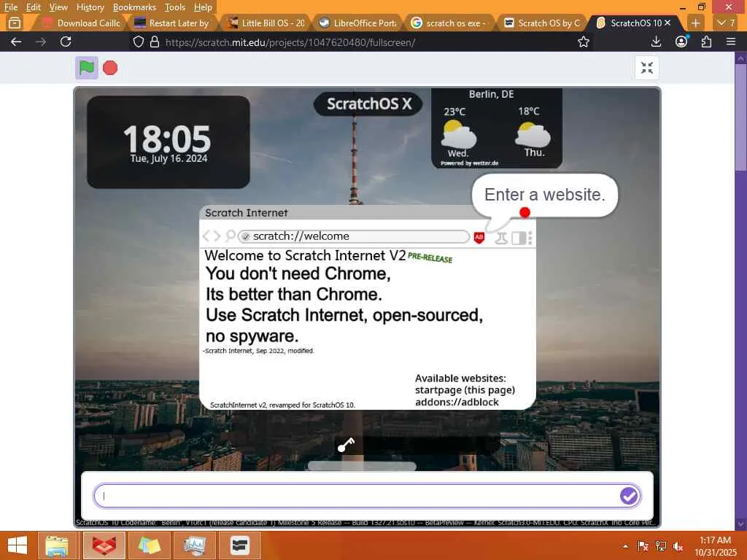Open the View menu
The height and width of the screenshot is (560, 747).
[x=58, y=7]
